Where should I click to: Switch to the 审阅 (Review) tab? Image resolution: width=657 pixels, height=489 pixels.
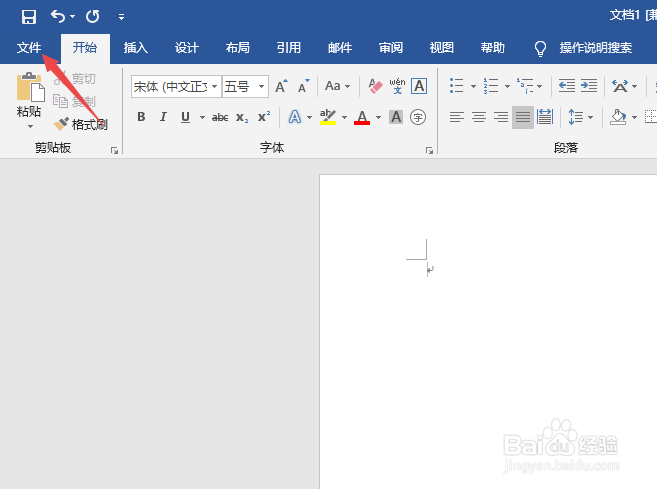point(391,48)
